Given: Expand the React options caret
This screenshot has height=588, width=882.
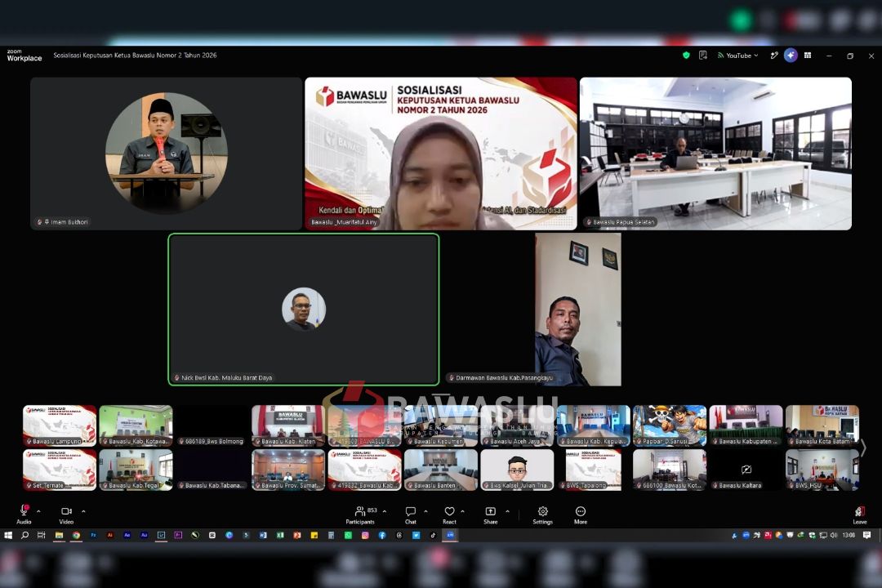Looking at the screenshot, I should (x=462, y=511).
